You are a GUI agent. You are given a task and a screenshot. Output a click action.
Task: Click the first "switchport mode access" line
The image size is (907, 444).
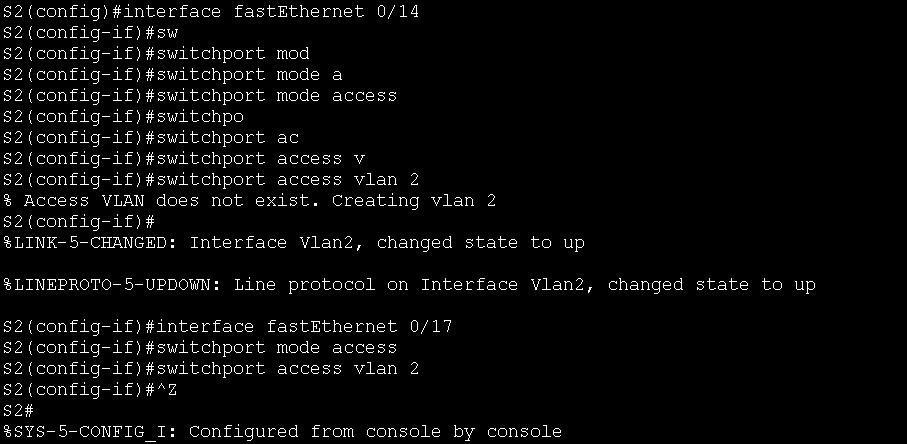[x=277, y=95]
